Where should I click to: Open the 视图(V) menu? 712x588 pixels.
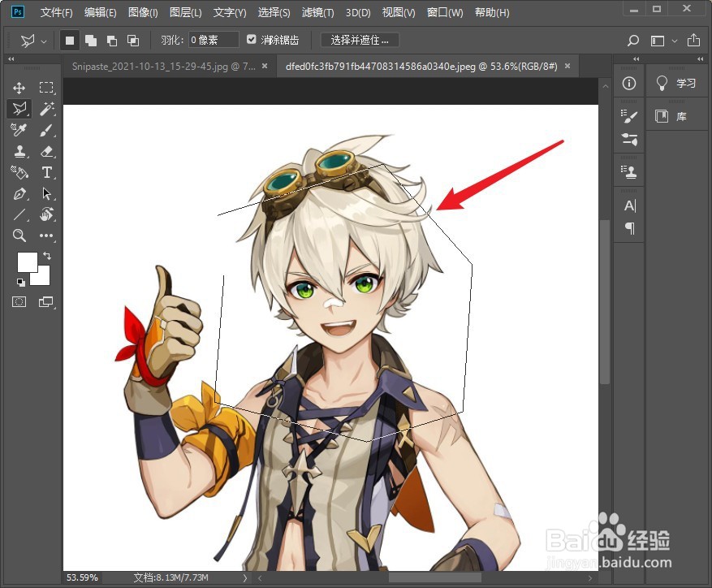coord(399,13)
